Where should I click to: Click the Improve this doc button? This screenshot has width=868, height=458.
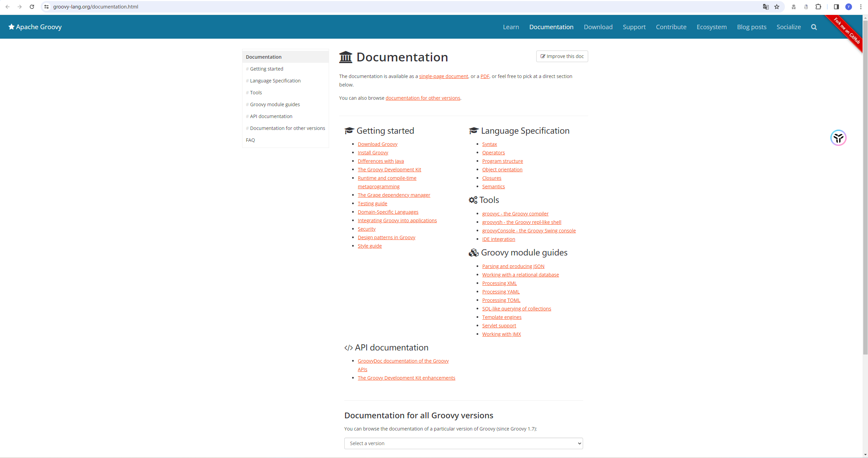[x=562, y=56]
